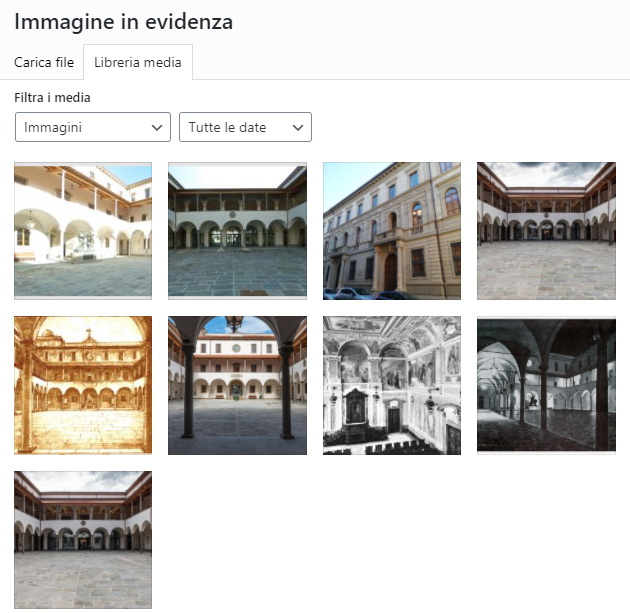Click the chevron arrow in the Tutte le date filter
The width and height of the screenshot is (630, 613).
pyautogui.click(x=298, y=128)
